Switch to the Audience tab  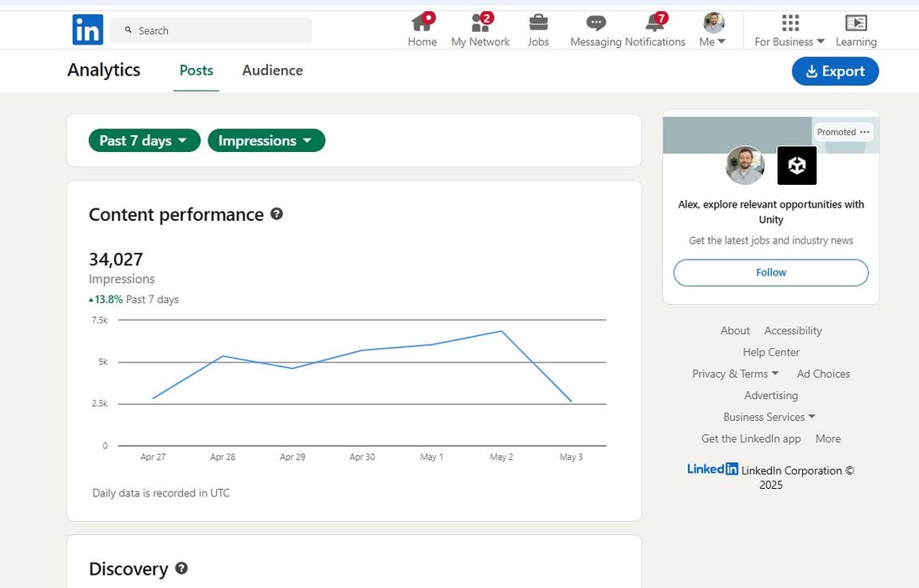coord(272,71)
